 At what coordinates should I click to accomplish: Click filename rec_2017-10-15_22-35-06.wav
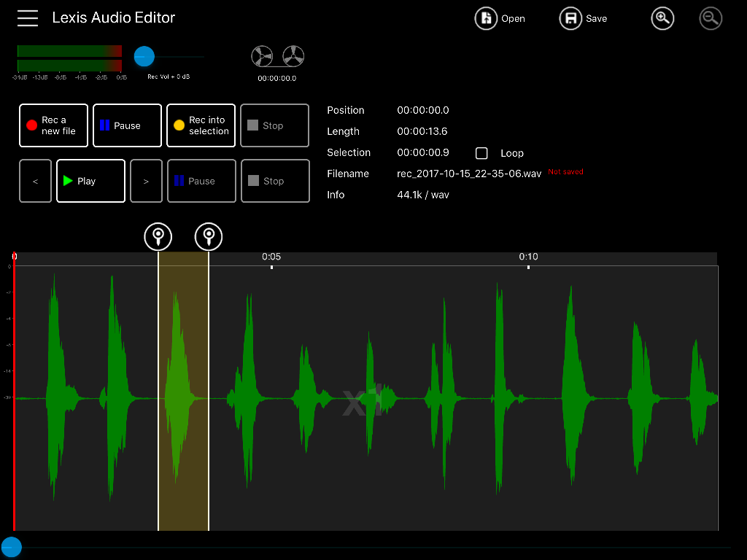pos(469,174)
